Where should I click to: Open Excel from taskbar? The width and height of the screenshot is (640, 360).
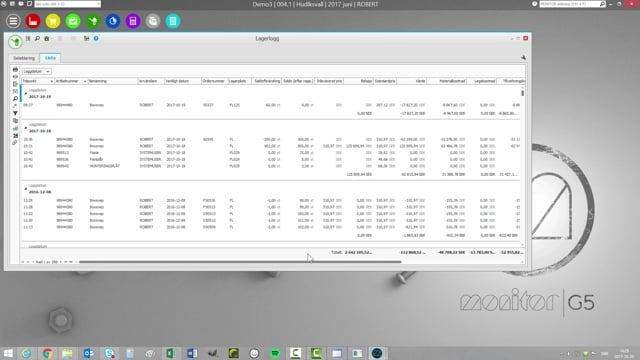coord(171,353)
